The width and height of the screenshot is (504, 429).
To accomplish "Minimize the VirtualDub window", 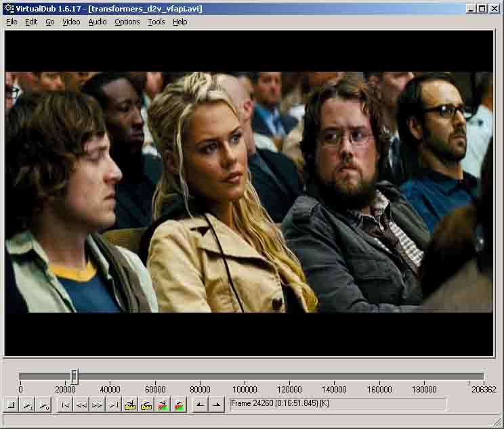I will [x=471, y=9].
